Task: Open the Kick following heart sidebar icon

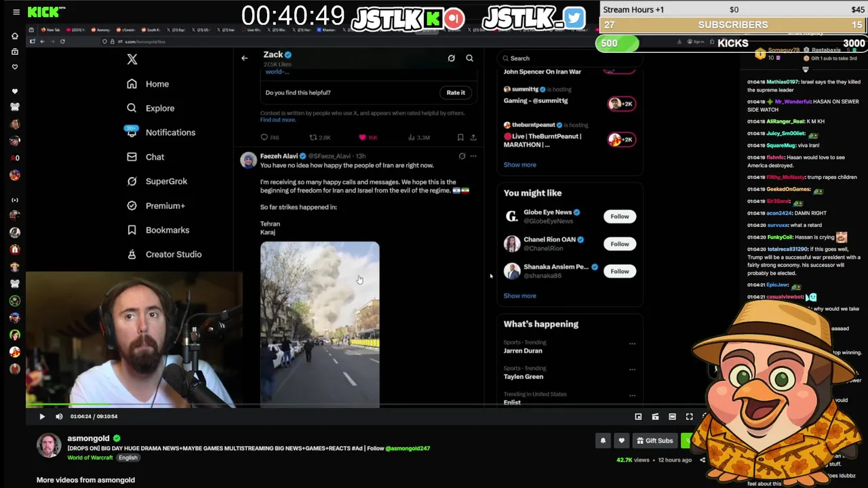Action: pyautogui.click(x=15, y=67)
